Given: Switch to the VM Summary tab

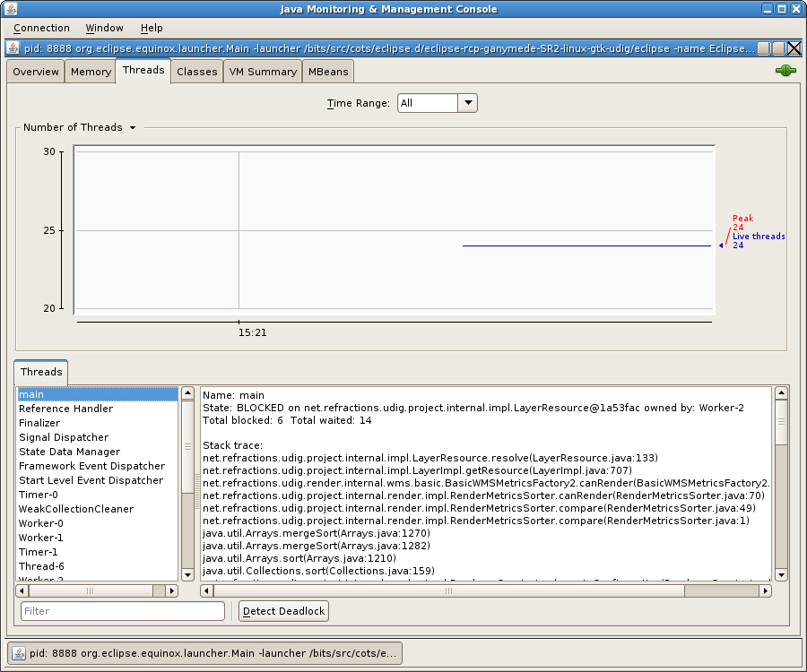Looking at the screenshot, I should [263, 72].
